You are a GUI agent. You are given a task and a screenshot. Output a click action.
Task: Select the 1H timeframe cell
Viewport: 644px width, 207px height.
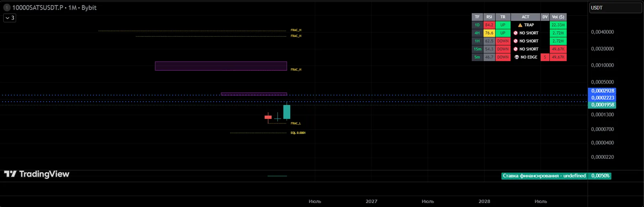(477, 41)
